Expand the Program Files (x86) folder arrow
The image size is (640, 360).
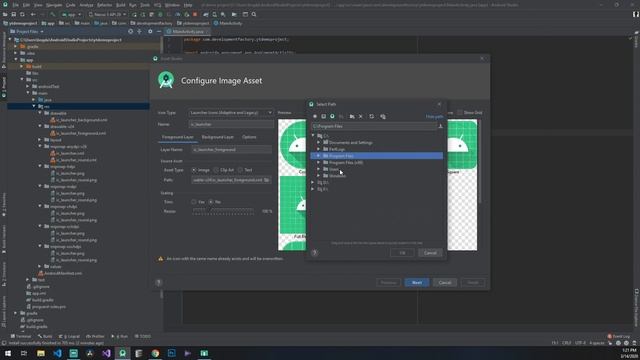319,162
